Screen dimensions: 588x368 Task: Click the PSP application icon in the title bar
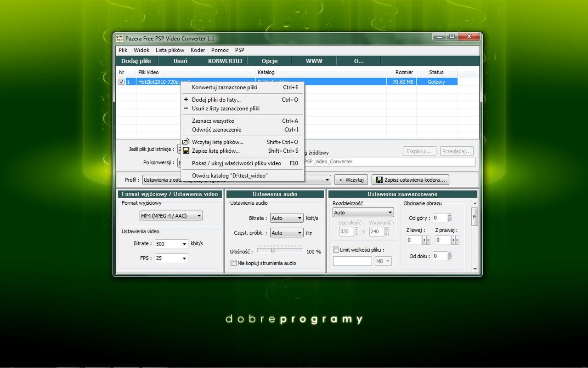click(x=119, y=38)
